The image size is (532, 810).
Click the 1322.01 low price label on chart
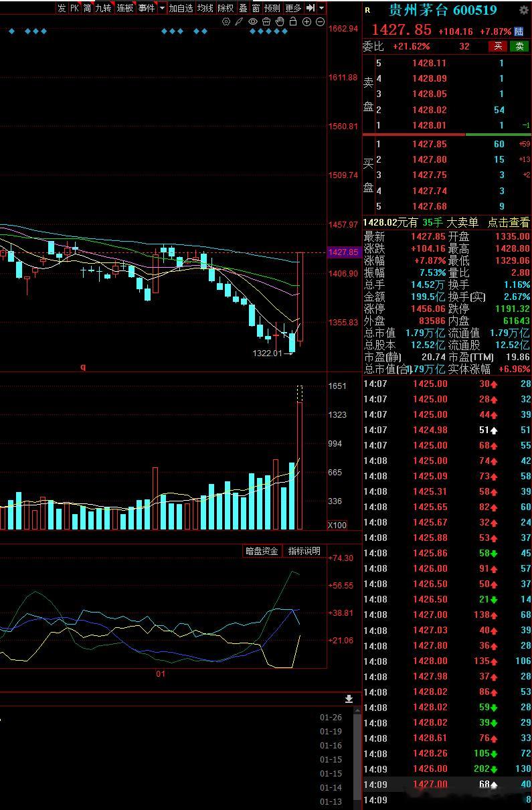pyautogui.click(x=267, y=353)
